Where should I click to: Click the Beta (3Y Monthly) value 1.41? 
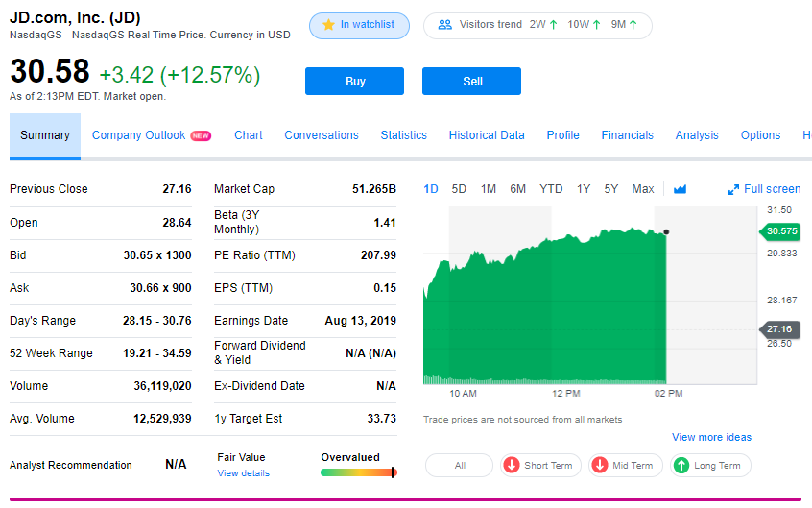[x=385, y=223]
